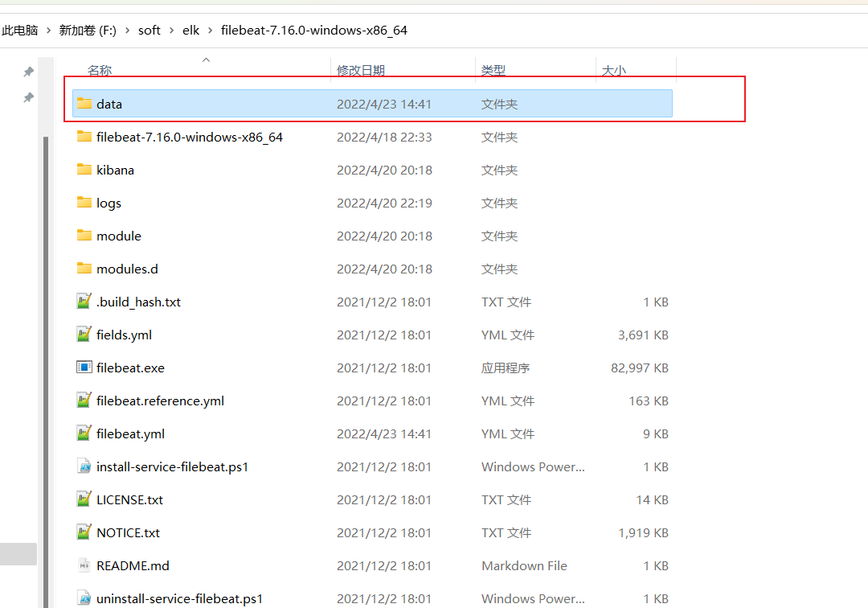Click the .build_hash.txt file icon
The width and height of the screenshot is (868, 608).
(84, 302)
